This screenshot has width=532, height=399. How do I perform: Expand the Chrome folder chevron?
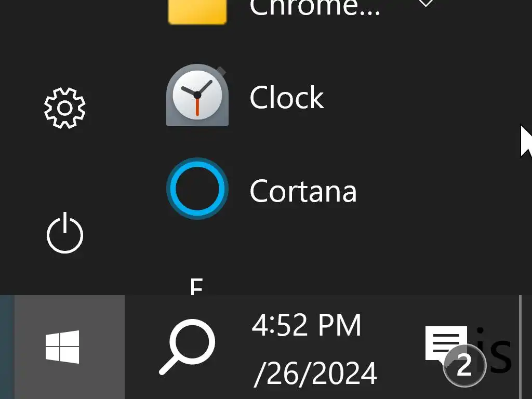coord(425,4)
